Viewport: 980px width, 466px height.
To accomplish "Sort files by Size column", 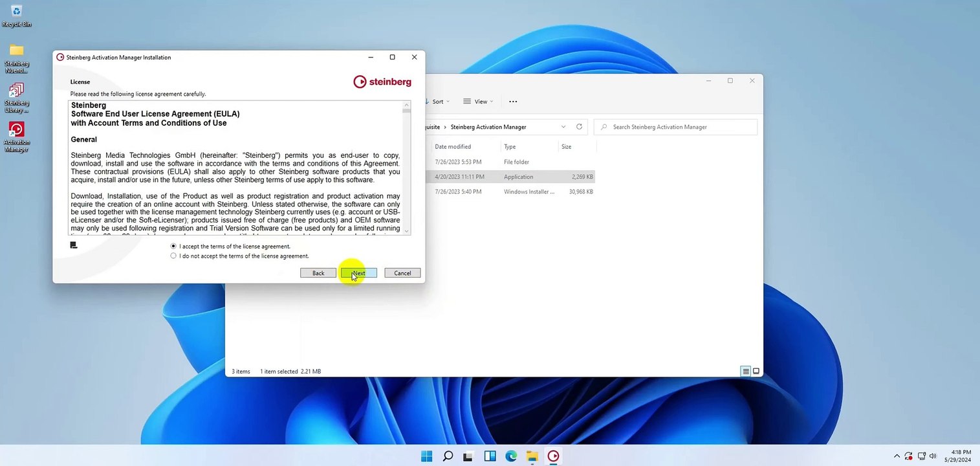I will click(x=567, y=147).
